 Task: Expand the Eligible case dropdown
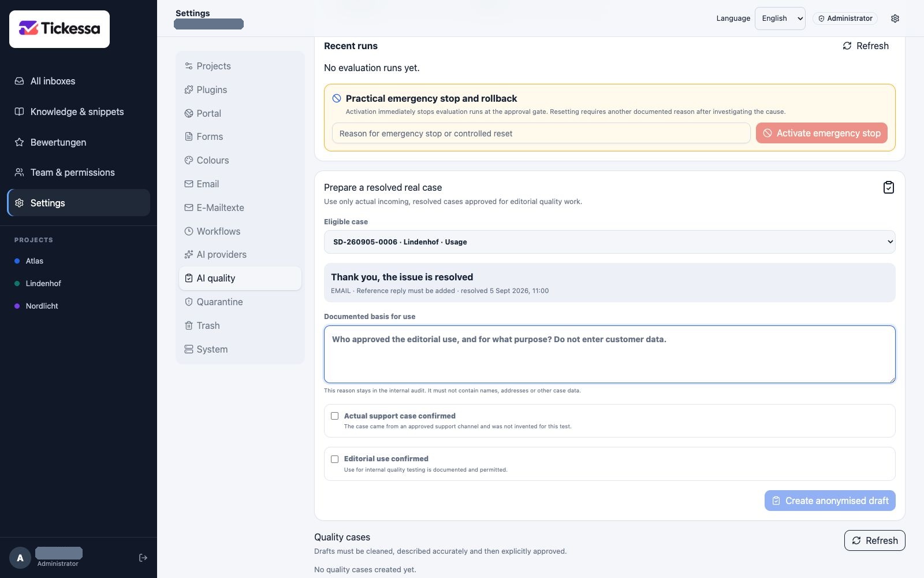pos(609,242)
